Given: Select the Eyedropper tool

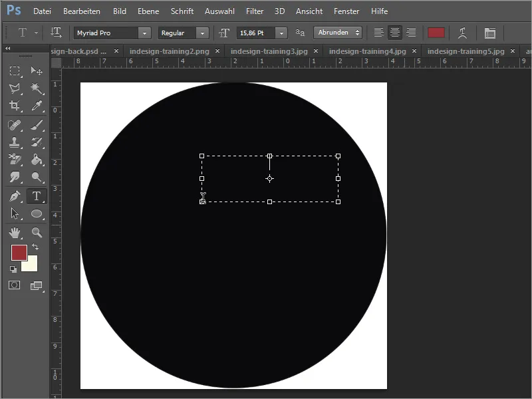Looking at the screenshot, I should click(x=37, y=106).
